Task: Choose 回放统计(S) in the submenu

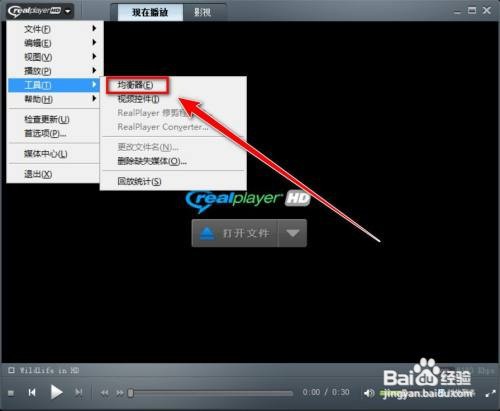Action: pos(173,182)
